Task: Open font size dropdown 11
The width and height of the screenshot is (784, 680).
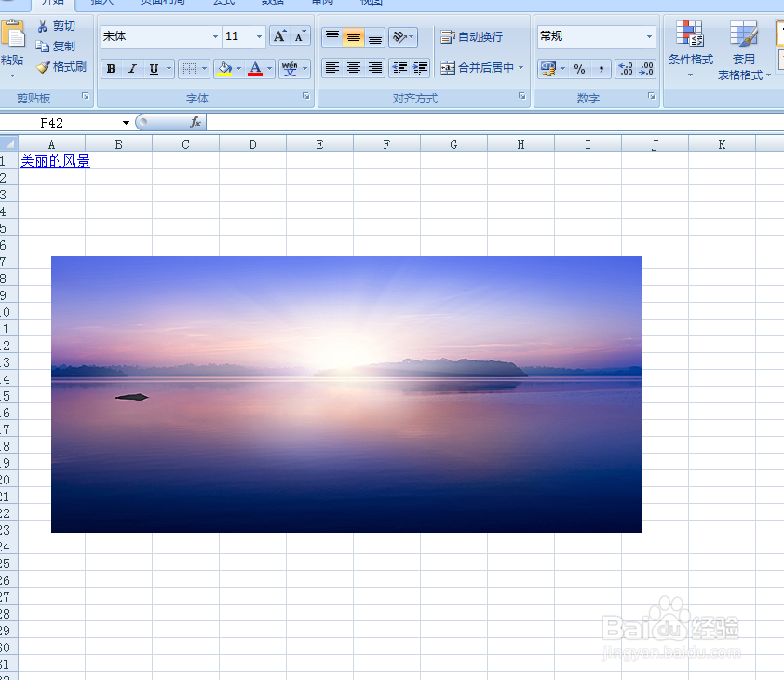Action: pos(259,36)
